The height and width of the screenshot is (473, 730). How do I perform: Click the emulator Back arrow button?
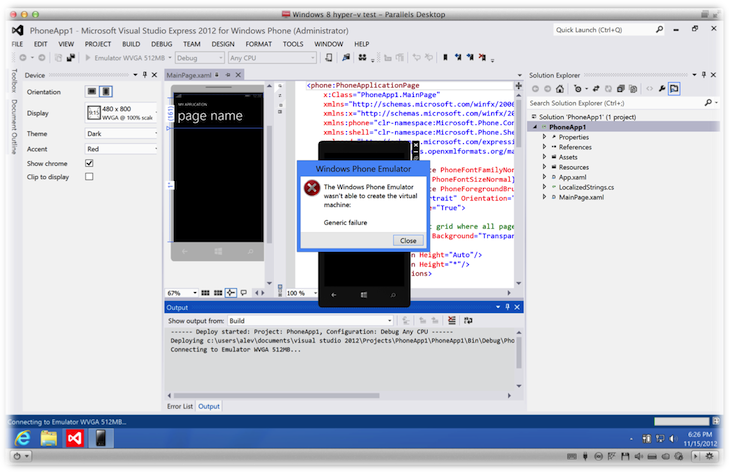[333, 295]
